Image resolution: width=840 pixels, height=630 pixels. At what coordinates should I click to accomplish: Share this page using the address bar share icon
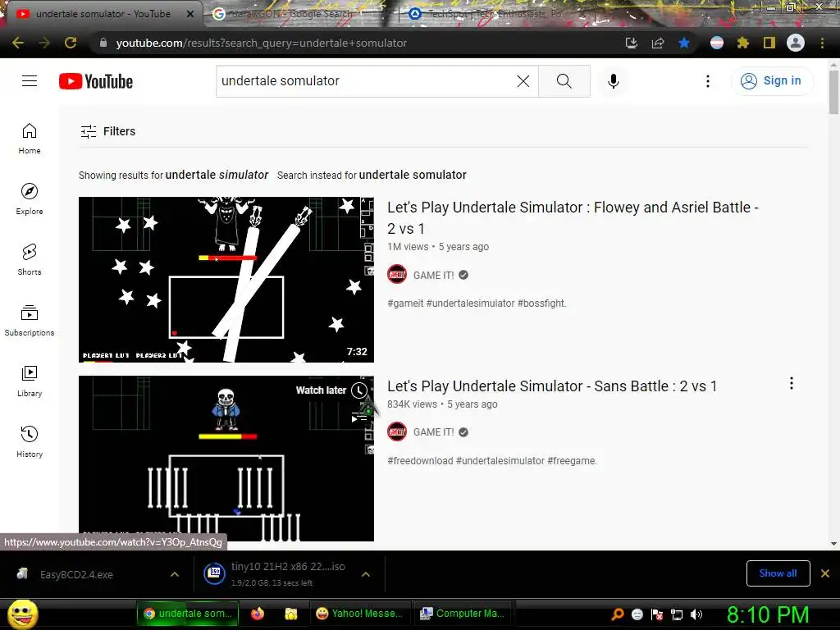[658, 43]
